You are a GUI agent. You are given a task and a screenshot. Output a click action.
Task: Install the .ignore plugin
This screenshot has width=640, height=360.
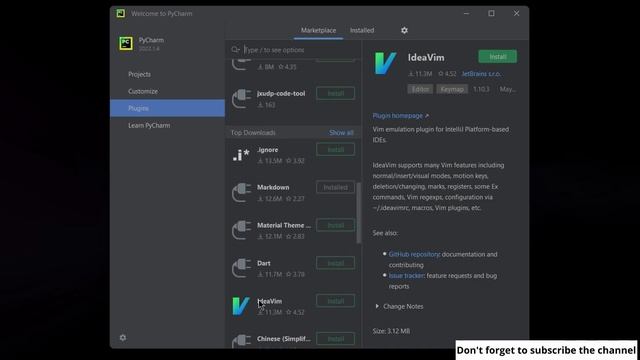tap(336, 150)
